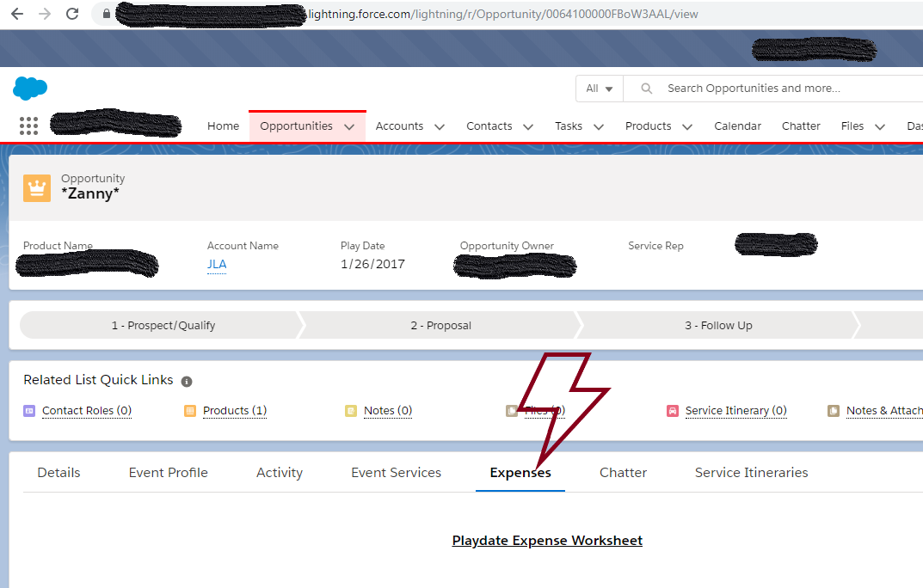Open the Notes & Attachments quick link

point(884,410)
